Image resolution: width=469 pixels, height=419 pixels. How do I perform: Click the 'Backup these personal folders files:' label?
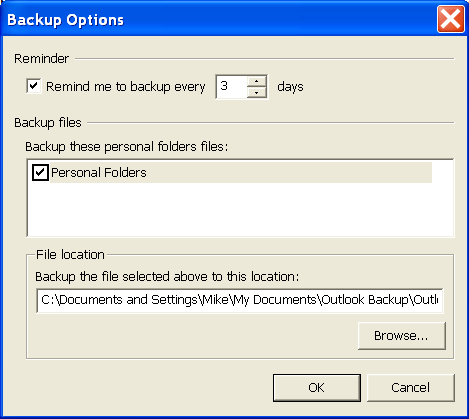(x=127, y=147)
